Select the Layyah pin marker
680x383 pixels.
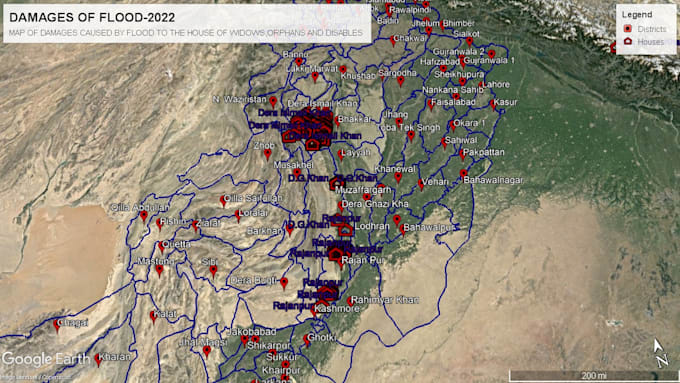click(x=341, y=155)
